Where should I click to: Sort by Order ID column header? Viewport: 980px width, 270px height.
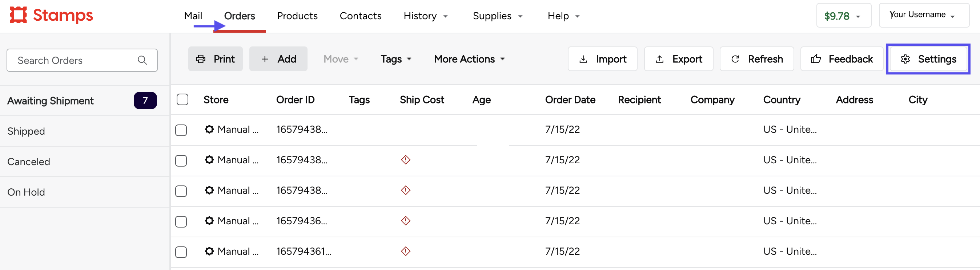click(295, 99)
